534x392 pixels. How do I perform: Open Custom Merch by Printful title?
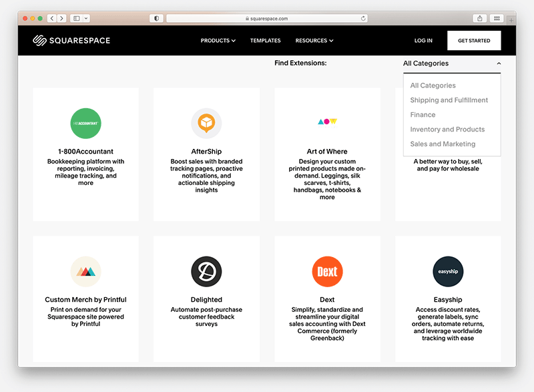(x=86, y=300)
